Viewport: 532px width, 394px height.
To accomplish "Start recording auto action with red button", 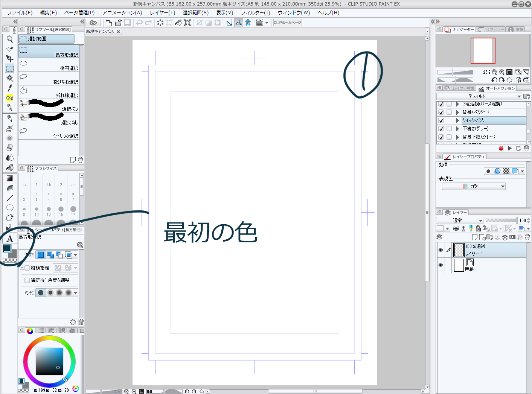I will pos(501,148).
